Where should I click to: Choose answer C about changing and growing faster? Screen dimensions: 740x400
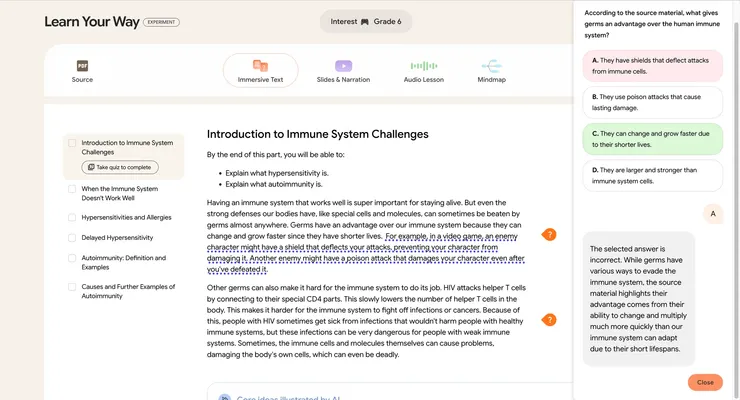pos(653,138)
